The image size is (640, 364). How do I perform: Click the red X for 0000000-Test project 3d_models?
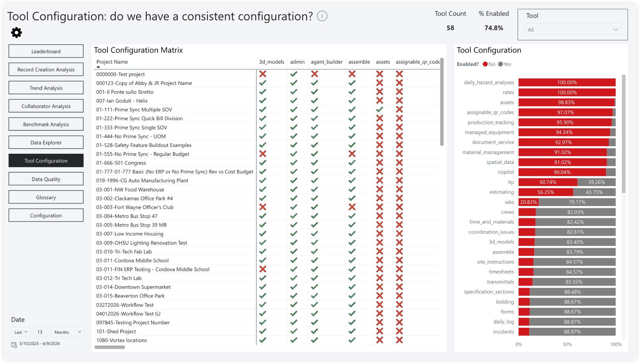pyautogui.click(x=262, y=74)
